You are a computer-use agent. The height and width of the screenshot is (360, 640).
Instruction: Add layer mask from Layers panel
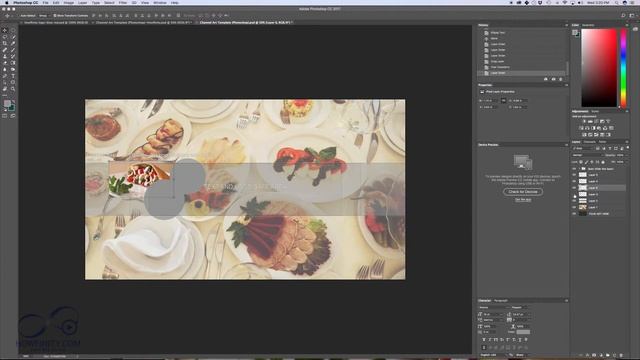tap(594, 355)
